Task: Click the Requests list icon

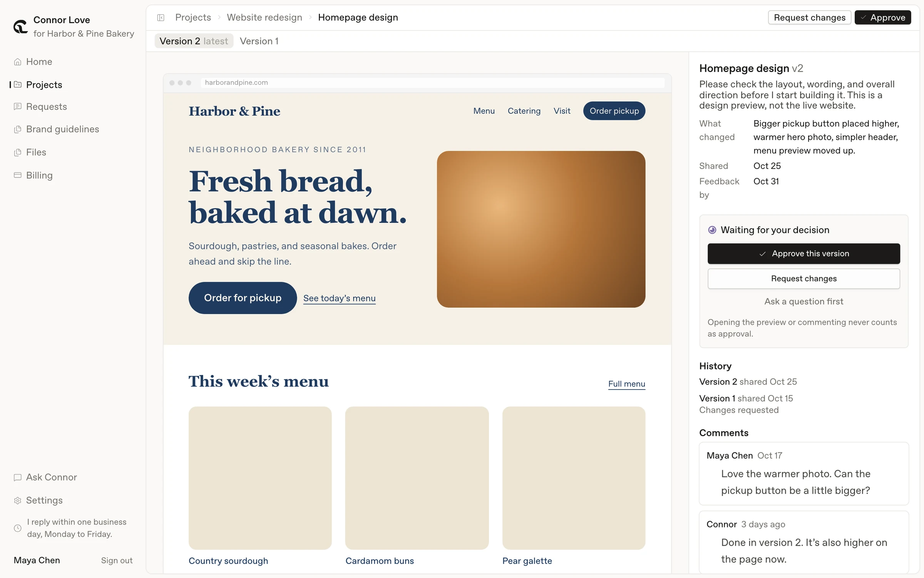Action: pyautogui.click(x=18, y=106)
